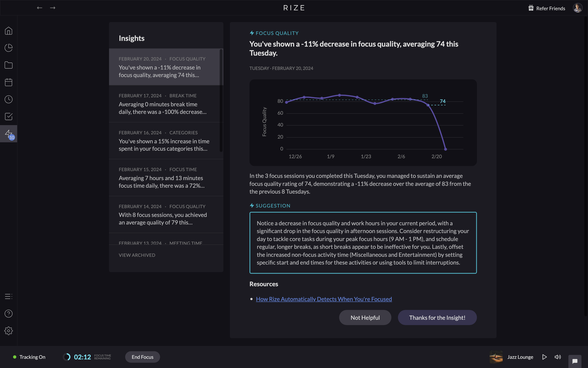Click Not Helpful button
588x368 pixels.
pos(365,317)
